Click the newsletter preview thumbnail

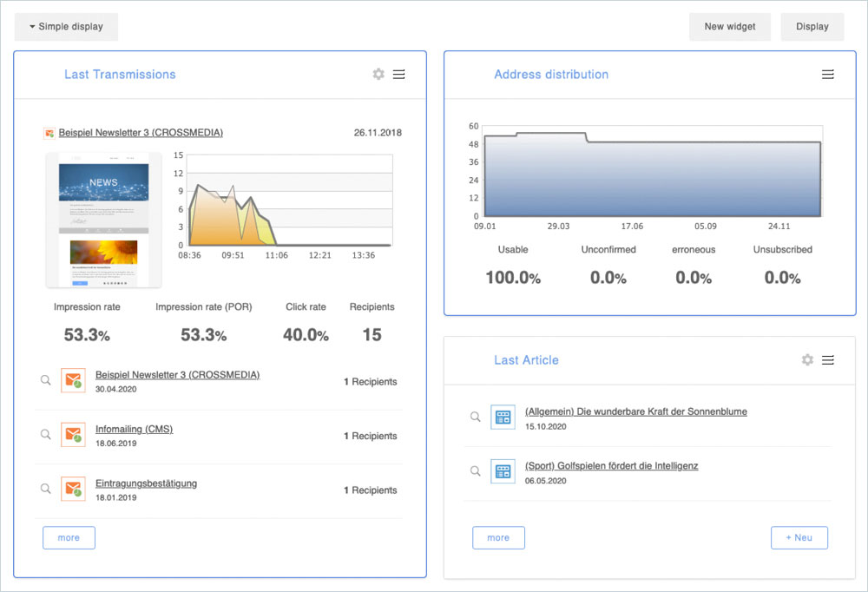(x=103, y=220)
